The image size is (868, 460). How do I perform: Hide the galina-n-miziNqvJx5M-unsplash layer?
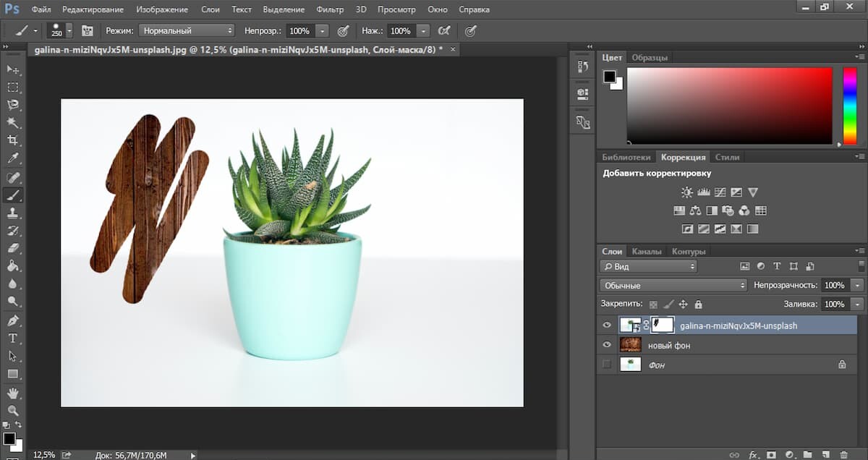(x=607, y=325)
